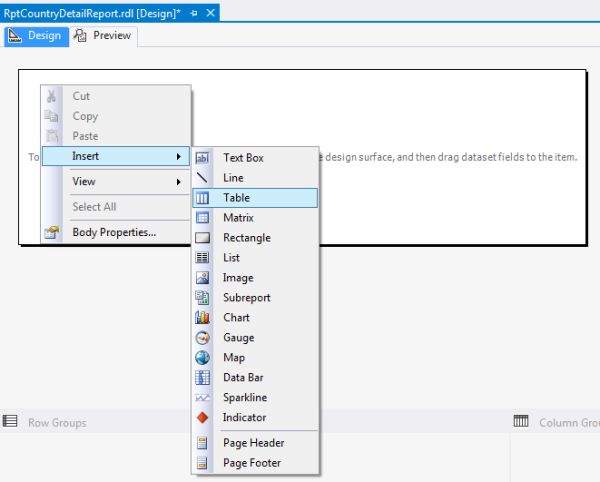Insert a Chart
Viewport: 600px width, 482px height.
click(255, 318)
